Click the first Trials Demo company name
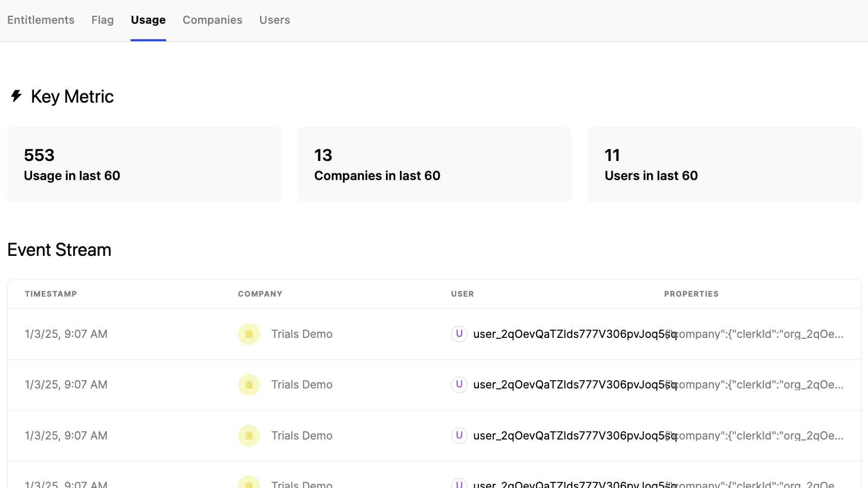Screen dimensions: 868x488 302,334
